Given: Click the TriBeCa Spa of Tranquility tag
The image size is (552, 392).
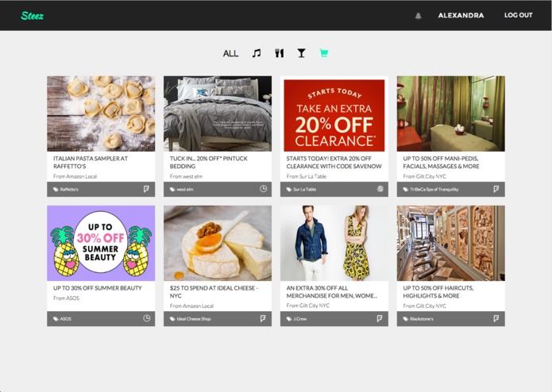Looking at the screenshot, I should click(431, 190).
